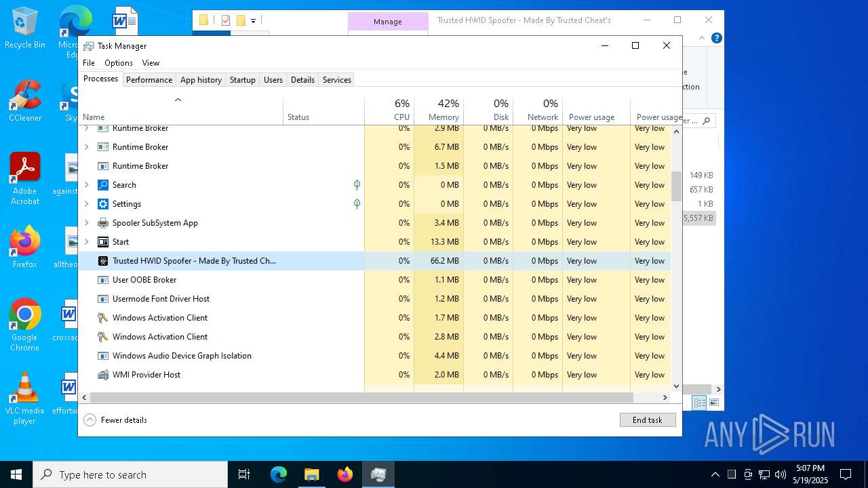Click the Windows Activation Client icon with 2.8 MB memory
The height and width of the screenshot is (488, 868).
coord(103,337)
